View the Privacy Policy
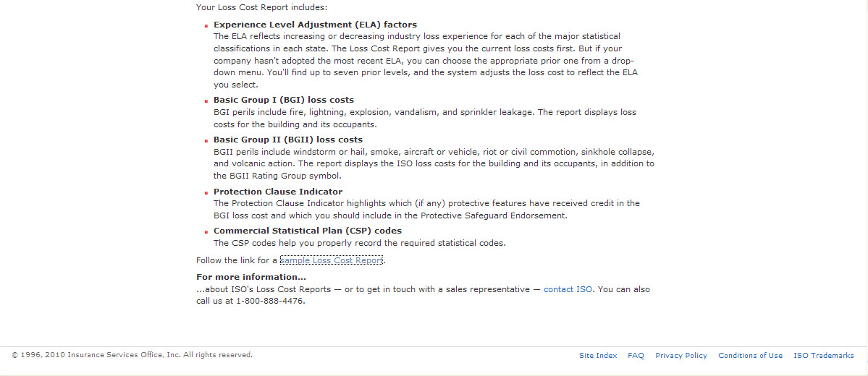Image resolution: width=868 pixels, height=376 pixels. coord(681,356)
